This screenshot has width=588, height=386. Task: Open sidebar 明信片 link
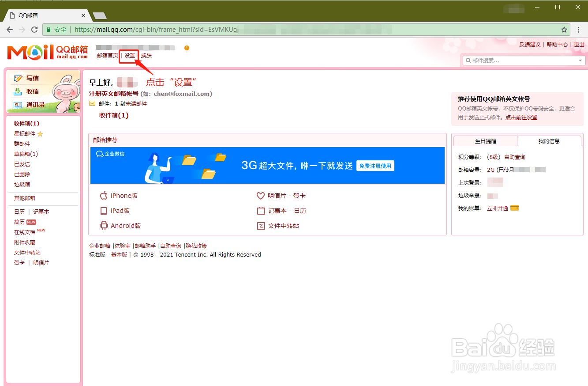[x=41, y=263]
